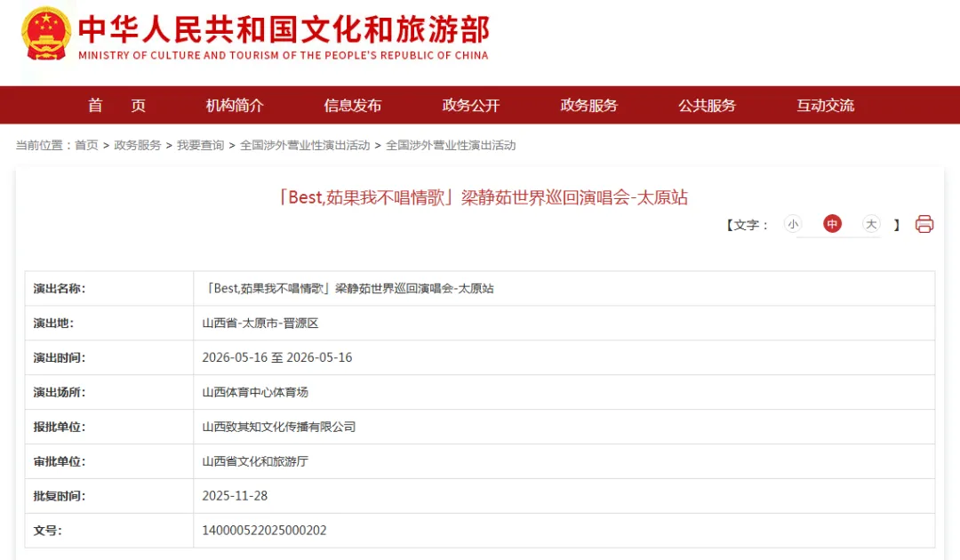
Task: Click the approval date 2025-11-28
Action: tap(235, 496)
